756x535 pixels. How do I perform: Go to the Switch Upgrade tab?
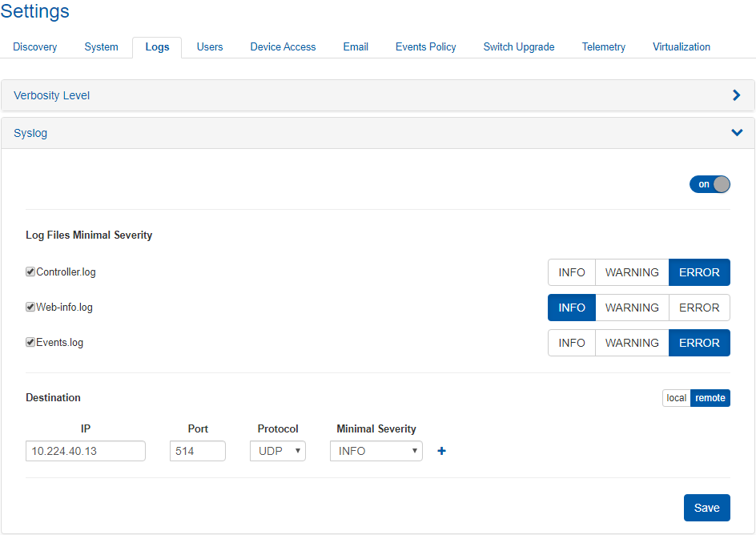coord(518,47)
